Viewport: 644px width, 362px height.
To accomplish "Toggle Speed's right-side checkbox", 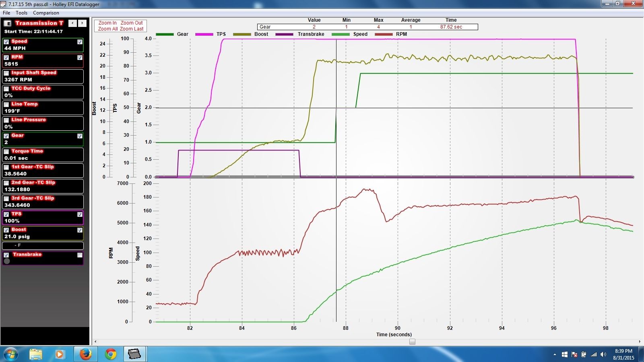I will pos(80,42).
